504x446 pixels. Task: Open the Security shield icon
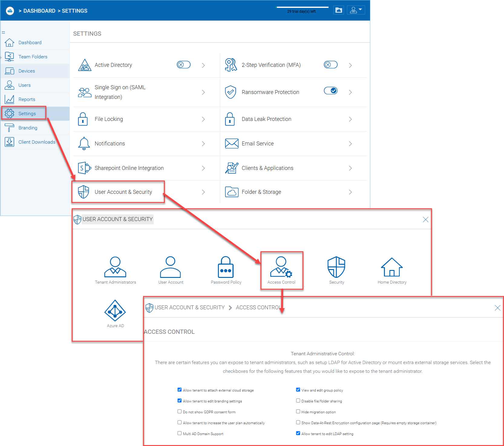pos(336,267)
